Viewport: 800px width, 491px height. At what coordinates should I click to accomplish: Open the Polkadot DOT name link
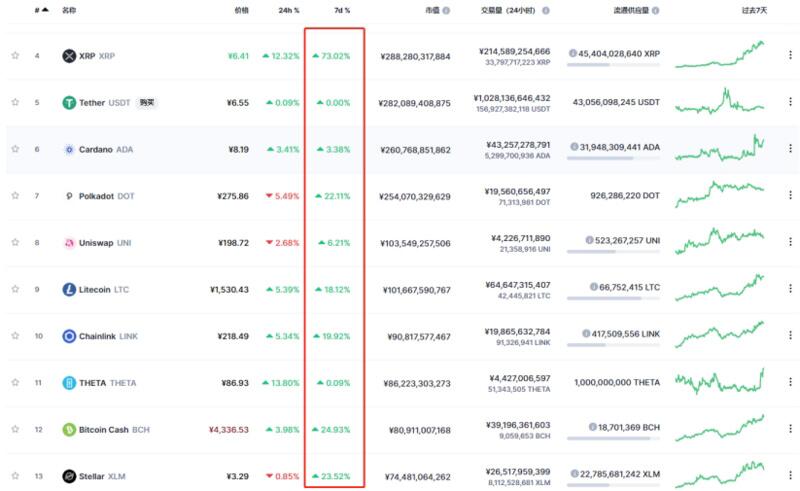coord(107,196)
